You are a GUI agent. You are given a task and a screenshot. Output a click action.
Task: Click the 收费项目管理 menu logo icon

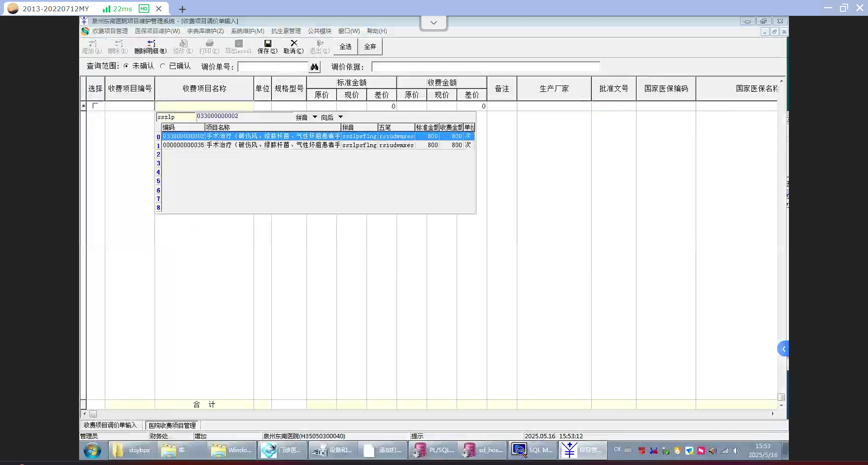(x=85, y=31)
